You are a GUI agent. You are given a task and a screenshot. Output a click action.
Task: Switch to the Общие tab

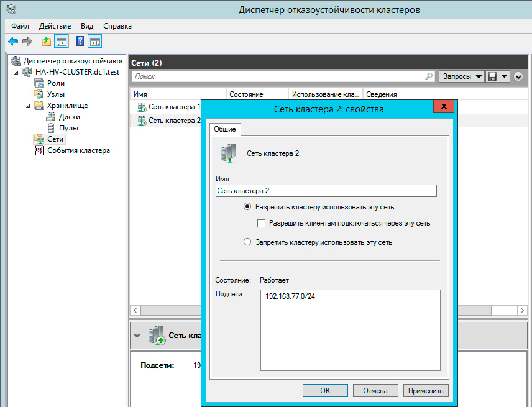[x=224, y=129]
